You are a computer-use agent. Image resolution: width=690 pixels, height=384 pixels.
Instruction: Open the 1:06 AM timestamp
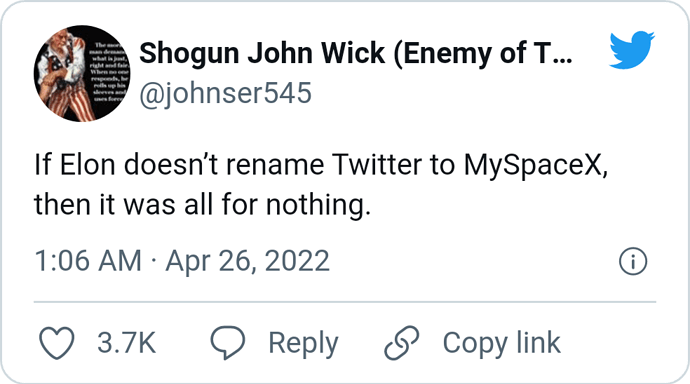coord(88,261)
